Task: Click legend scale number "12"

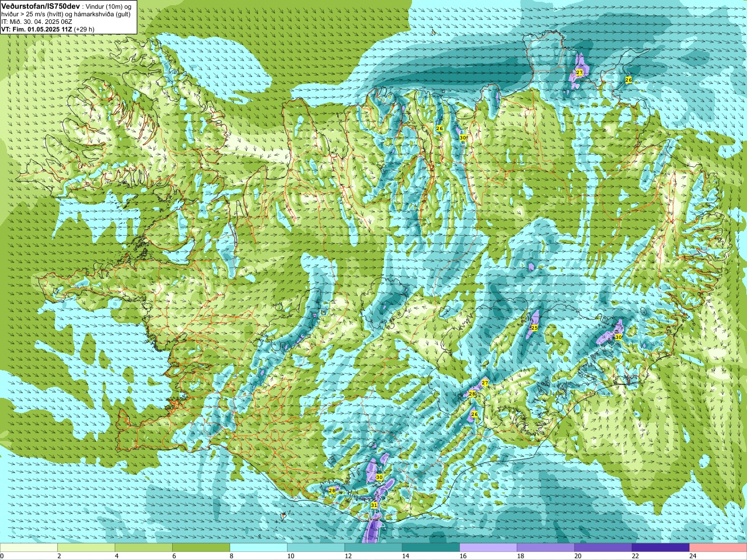Action: [348, 556]
